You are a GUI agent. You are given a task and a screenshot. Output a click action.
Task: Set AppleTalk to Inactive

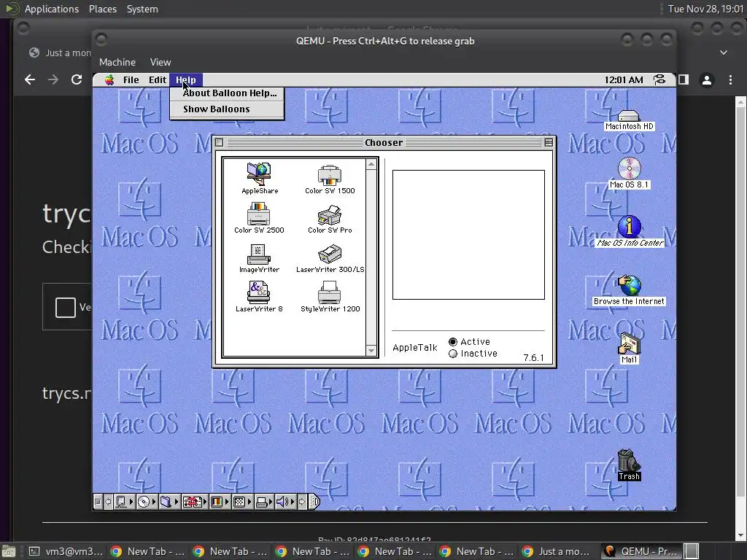point(453,354)
